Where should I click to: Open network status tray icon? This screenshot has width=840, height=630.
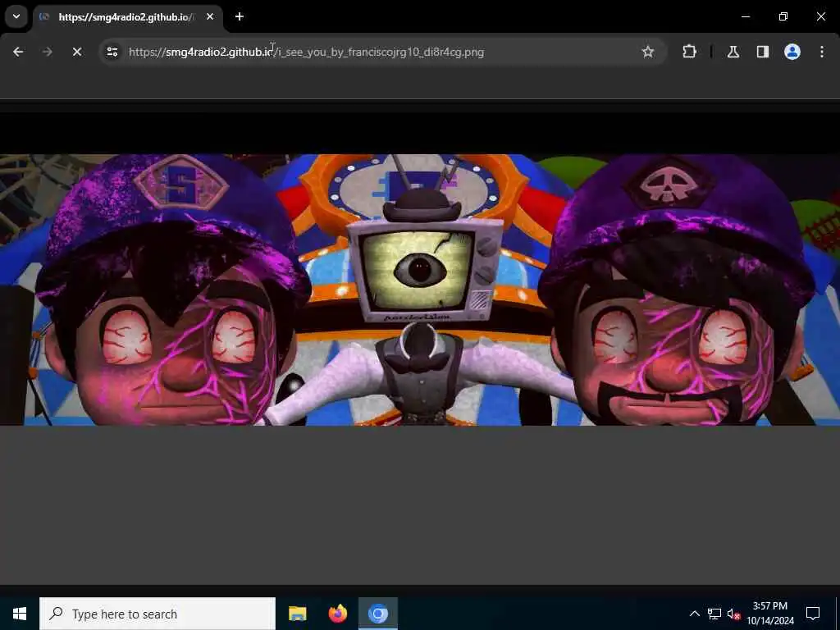pyautogui.click(x=714, y=614)
